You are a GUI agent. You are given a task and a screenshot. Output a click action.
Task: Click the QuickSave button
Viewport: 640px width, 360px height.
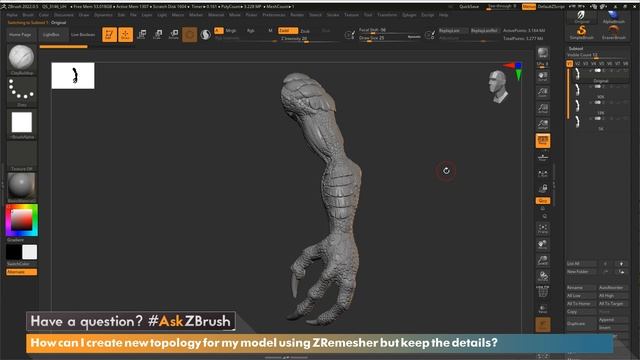click(x=469, y=7)
